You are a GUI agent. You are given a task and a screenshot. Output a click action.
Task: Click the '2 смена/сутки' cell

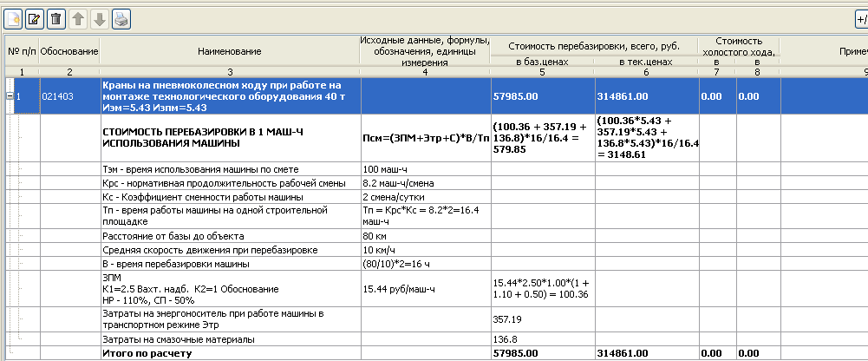coord(426,197)
